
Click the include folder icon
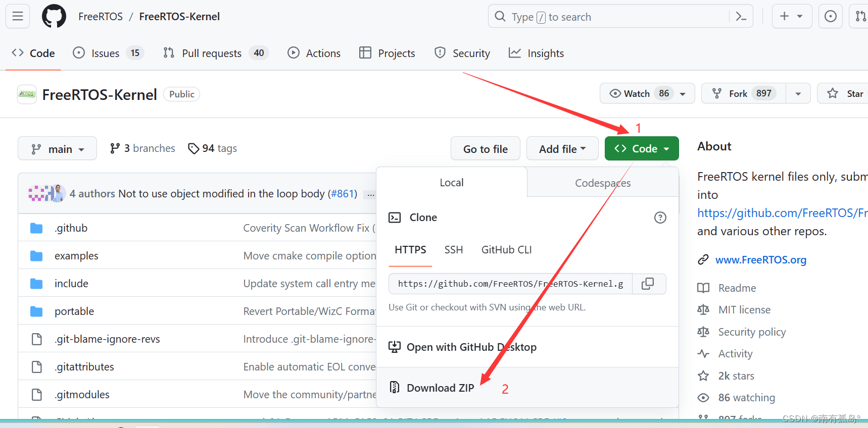36,284
